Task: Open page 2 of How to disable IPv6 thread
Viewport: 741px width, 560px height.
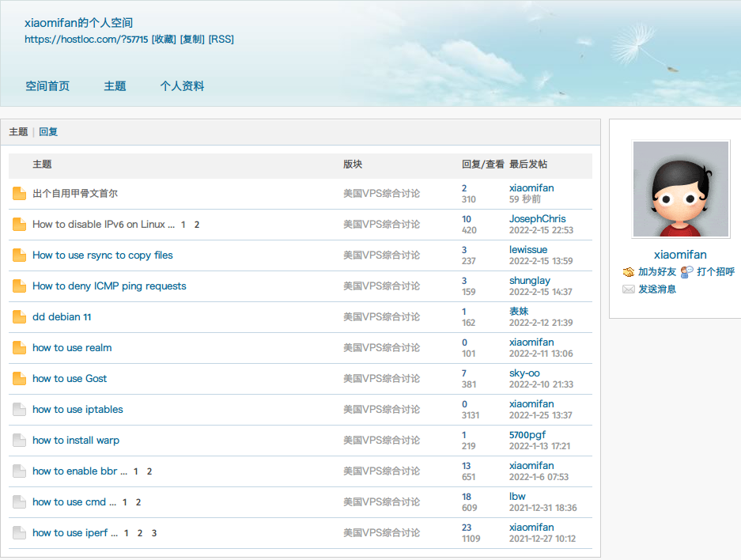Action: pos(197,225)
